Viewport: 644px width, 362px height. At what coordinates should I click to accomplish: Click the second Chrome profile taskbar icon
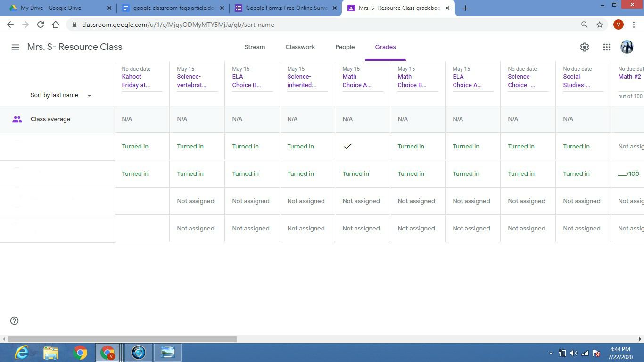[108, 353]
